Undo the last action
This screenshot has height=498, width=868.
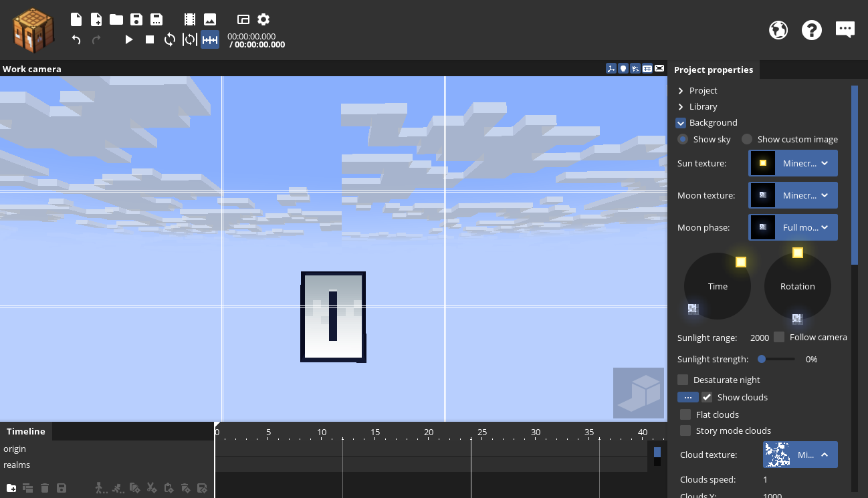coord(76,39)
